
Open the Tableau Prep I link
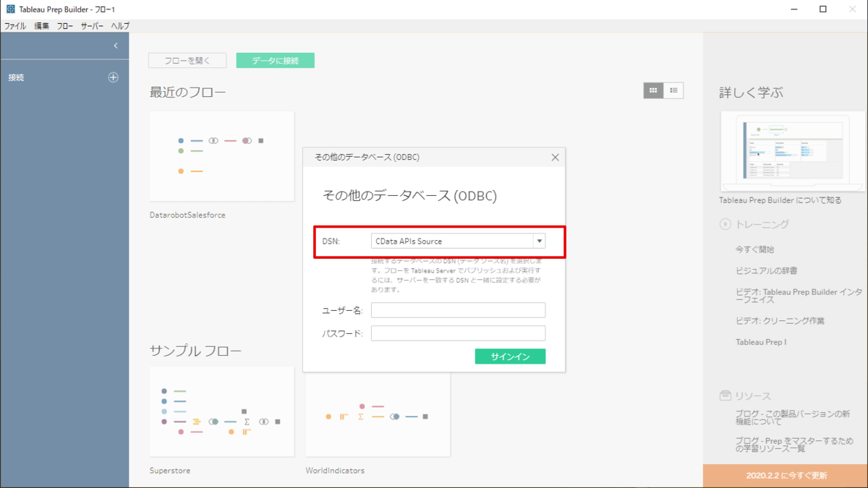tap(761, 341)
